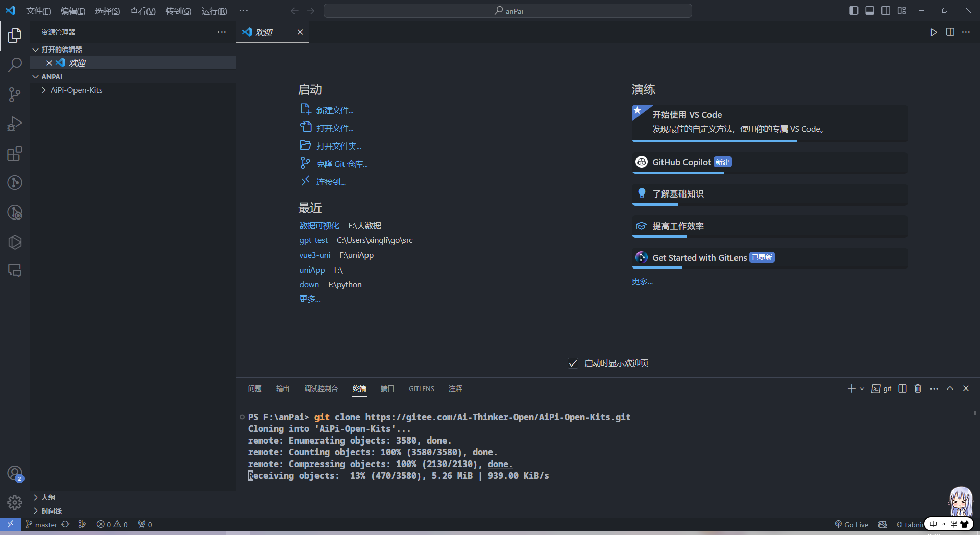Open the chat view icon in activity bar
Screen dimensions: 980x535
click(15, 271)
